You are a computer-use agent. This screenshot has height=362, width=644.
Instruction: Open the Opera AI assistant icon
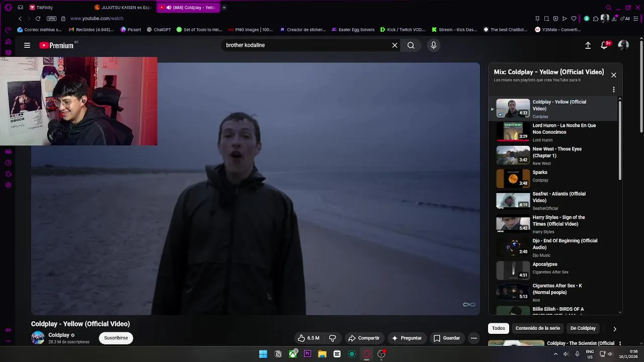(x=625, y=19)
